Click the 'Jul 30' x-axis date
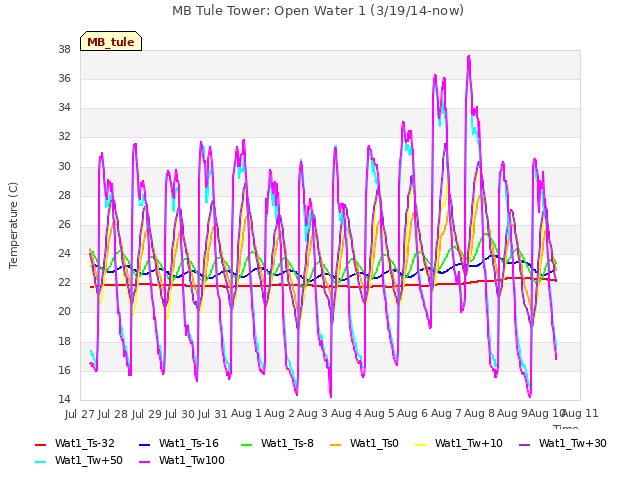 click(x=179, y=414)
